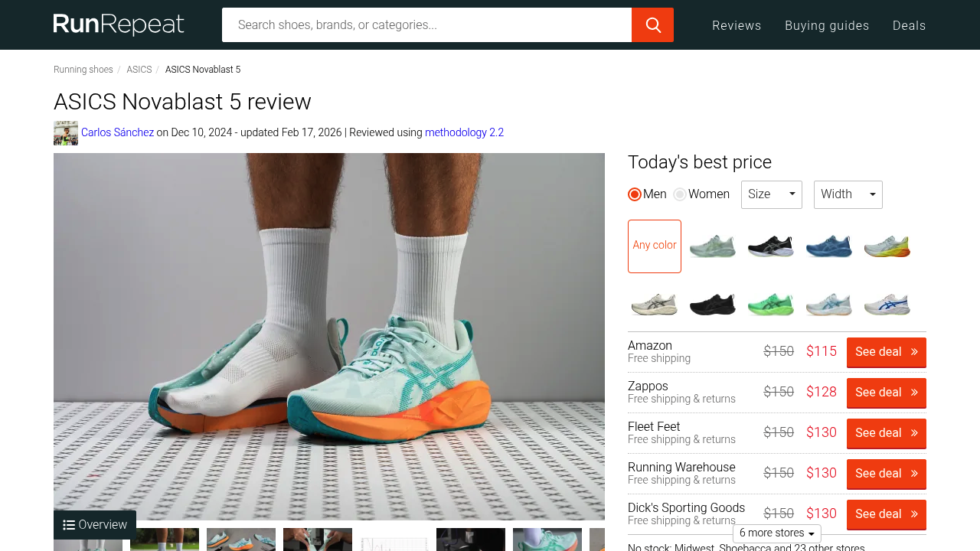Open the white lab chart thumbnail
The height and width of the screenshot is (551, 980).
(x=394, y=540)
